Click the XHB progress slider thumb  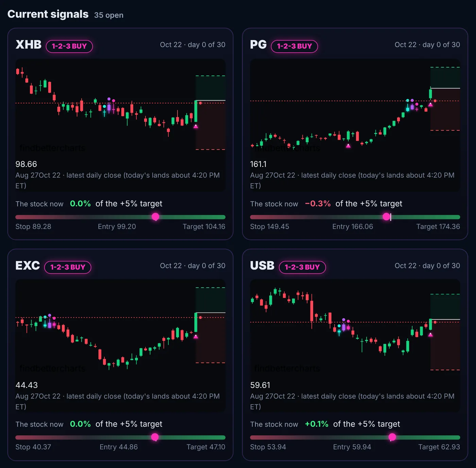[x=155, y=217]
